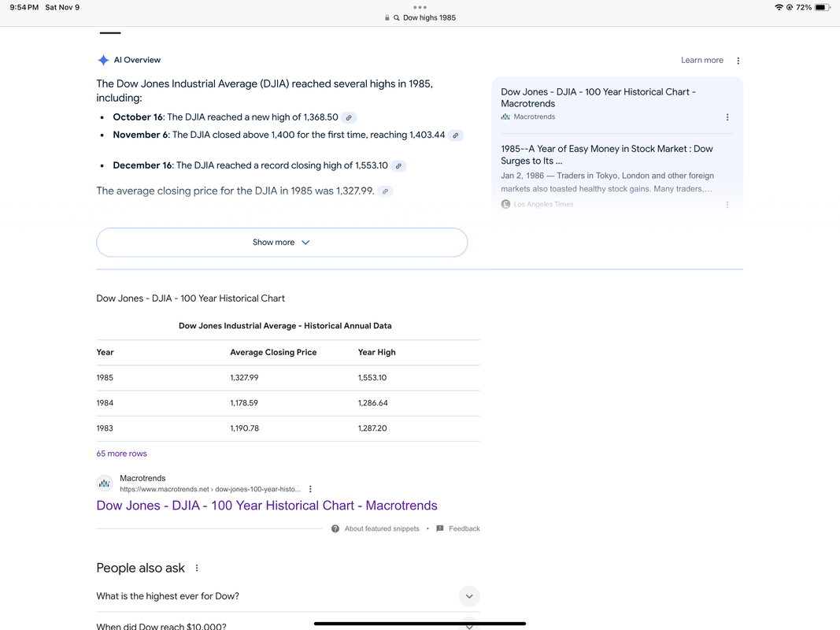Tap the three-dot multitasking indicator at top
This screenshot has width=840, height=630.
[420, 8]
